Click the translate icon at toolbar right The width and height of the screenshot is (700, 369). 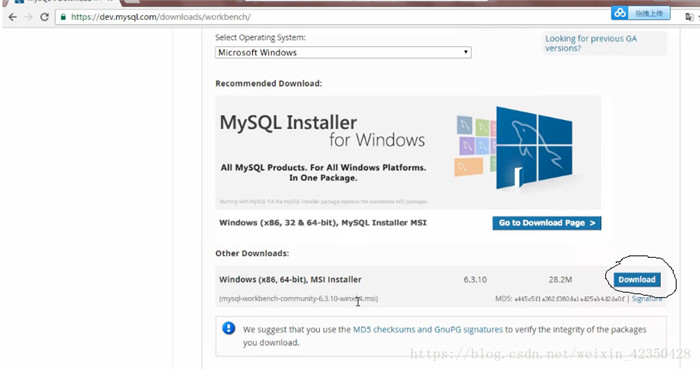click(x=689, y=17)
